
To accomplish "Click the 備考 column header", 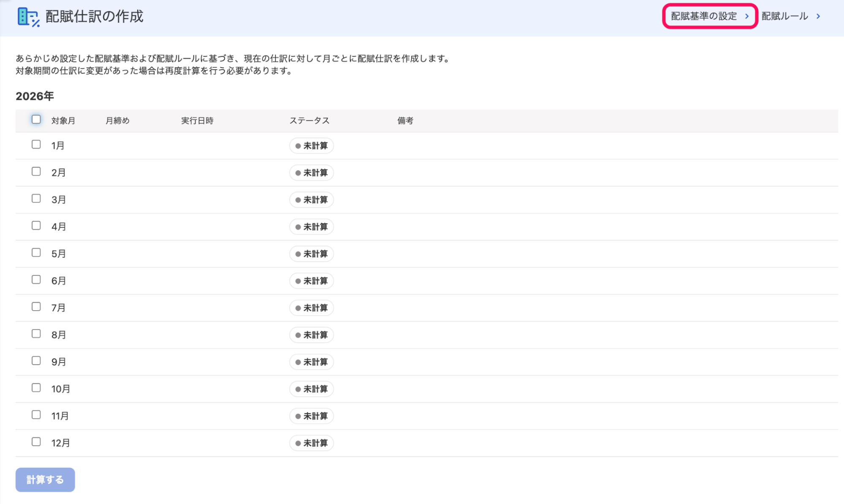I will click(405, 121).
